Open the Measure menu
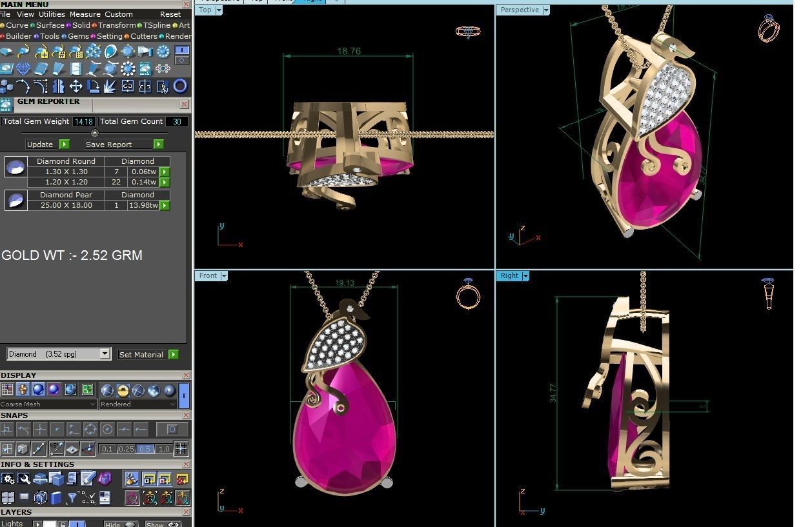The height and width of the screenshot is (527, 812). coord(85,14)
